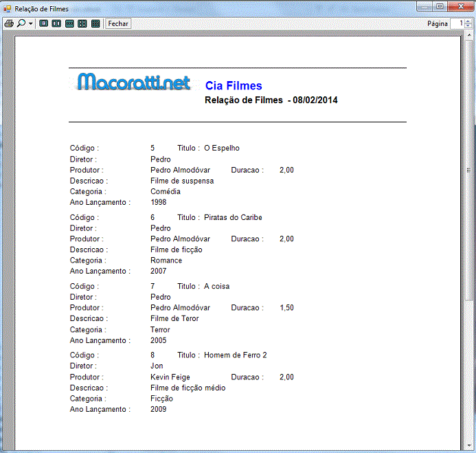Click the title 'Homem de Ferro 2'

click(x=236, y=355)
